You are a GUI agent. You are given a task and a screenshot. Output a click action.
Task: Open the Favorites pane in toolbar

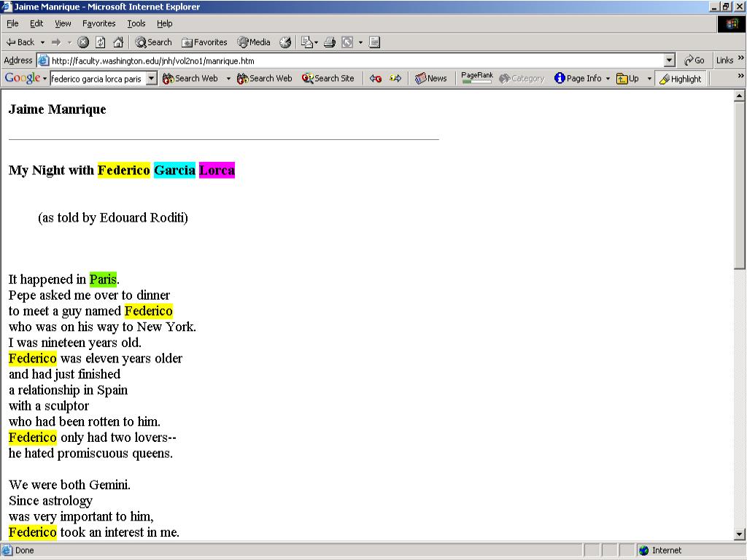(204, 42)
